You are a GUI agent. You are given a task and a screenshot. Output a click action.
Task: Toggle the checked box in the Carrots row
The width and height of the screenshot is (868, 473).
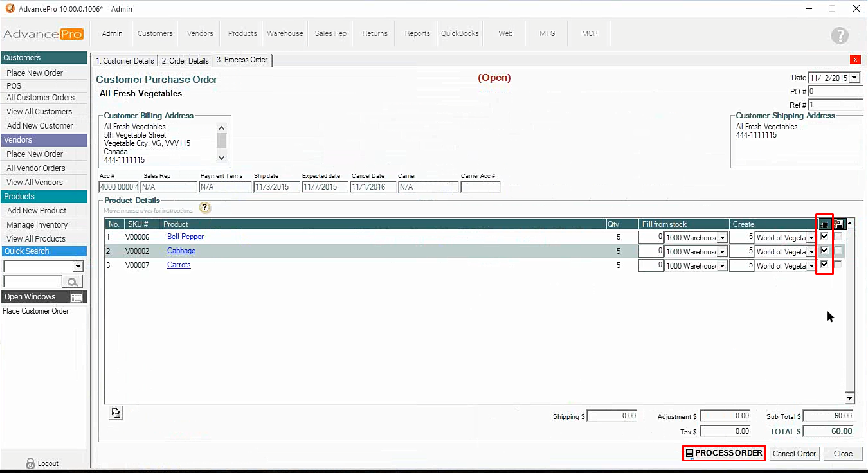pos(824,265)
